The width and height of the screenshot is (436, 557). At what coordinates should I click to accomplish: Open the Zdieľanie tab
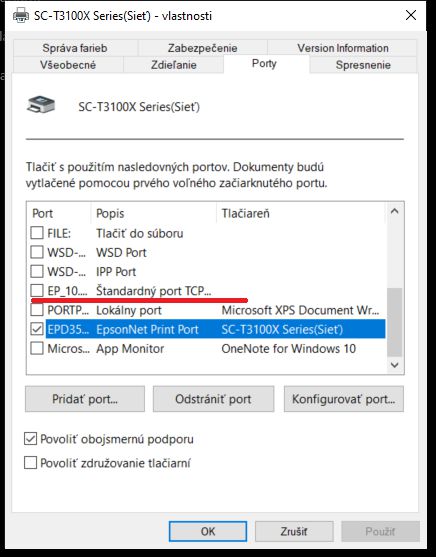[x=173, y=65]
